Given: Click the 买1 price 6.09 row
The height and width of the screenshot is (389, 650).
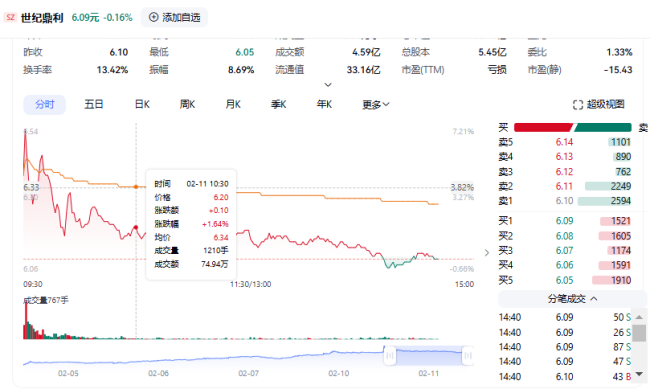Looking at the screenshot, I should tap(565, 221).
